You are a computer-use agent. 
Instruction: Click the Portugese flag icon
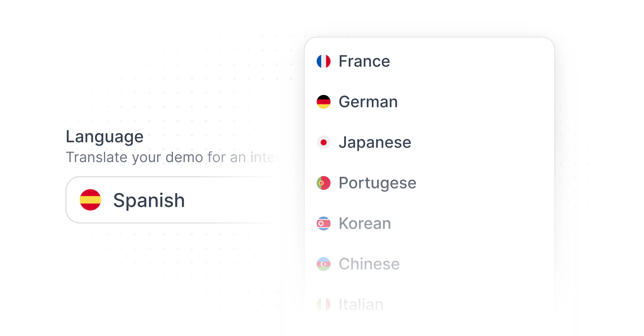point(324,183)
